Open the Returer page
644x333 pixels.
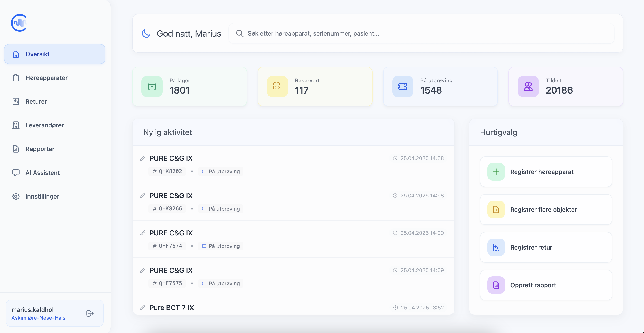(54, 101)
